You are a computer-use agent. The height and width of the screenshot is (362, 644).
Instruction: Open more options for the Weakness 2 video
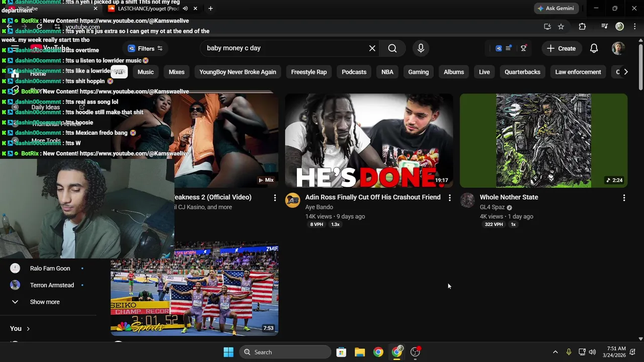(x=275, y=198)
